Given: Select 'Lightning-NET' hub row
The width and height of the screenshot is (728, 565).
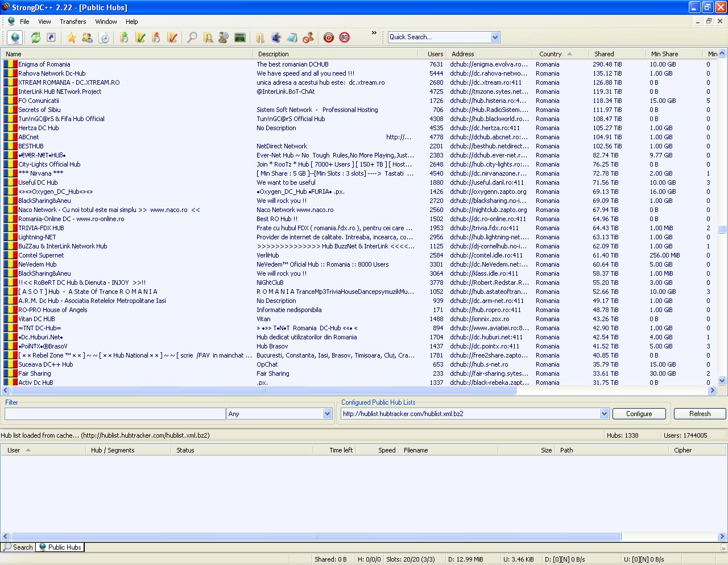Looking at the screenshot, I should coord(359,237).
